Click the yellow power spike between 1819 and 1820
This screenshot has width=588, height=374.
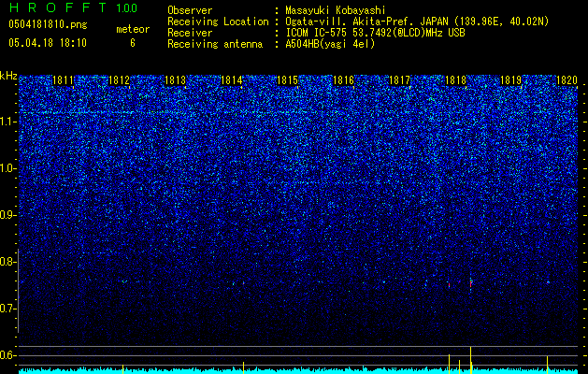pyautogui.click(x=547, y=365)
